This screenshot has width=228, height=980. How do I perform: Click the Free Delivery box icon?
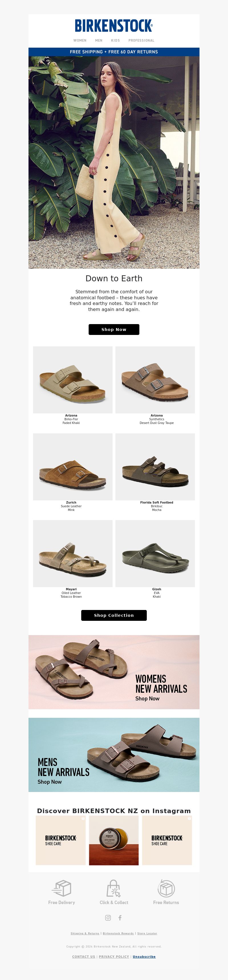(62, 888)
